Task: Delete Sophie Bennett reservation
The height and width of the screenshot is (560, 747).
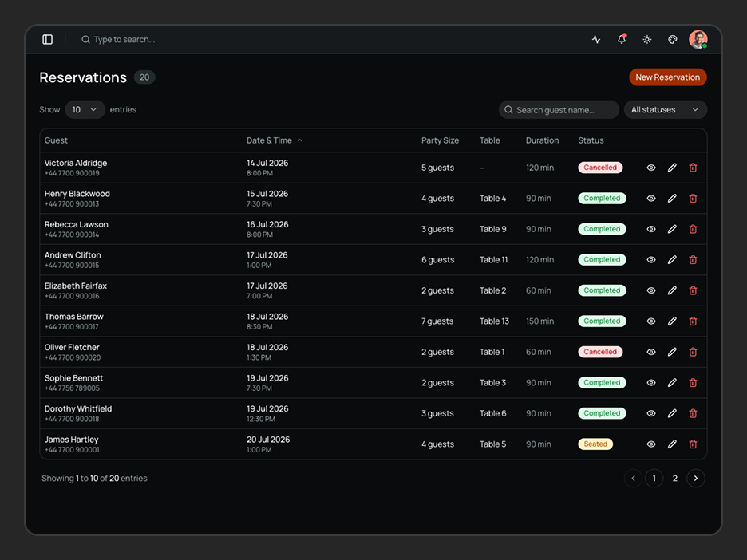Action: [x=694, y=382]
